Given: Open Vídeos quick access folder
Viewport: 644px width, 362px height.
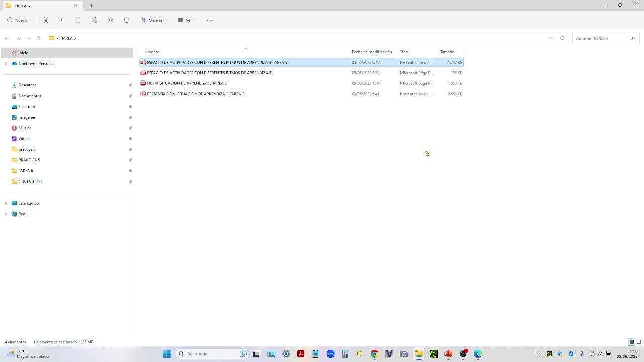Looking at the screenshot, I should pyautogui.click(x=24, y=139).
